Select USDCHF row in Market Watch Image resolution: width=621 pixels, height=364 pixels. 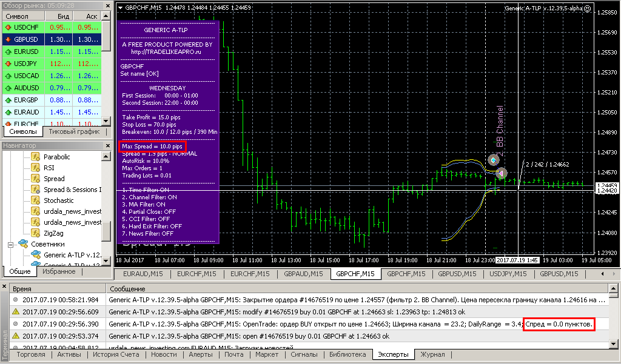(52, 27)
